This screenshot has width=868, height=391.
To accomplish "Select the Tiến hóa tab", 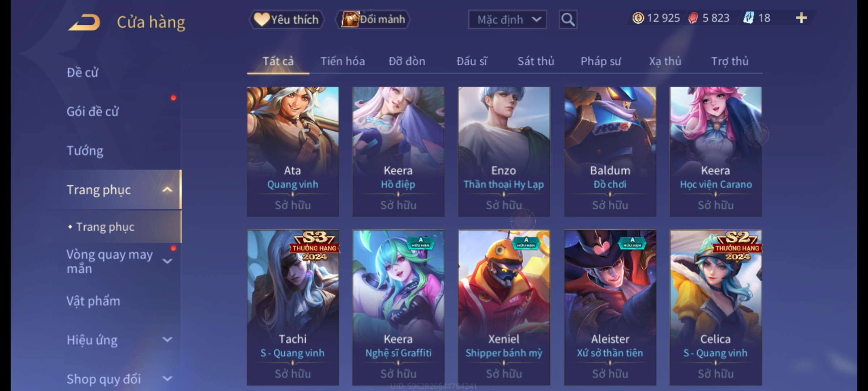I will 342,61.
